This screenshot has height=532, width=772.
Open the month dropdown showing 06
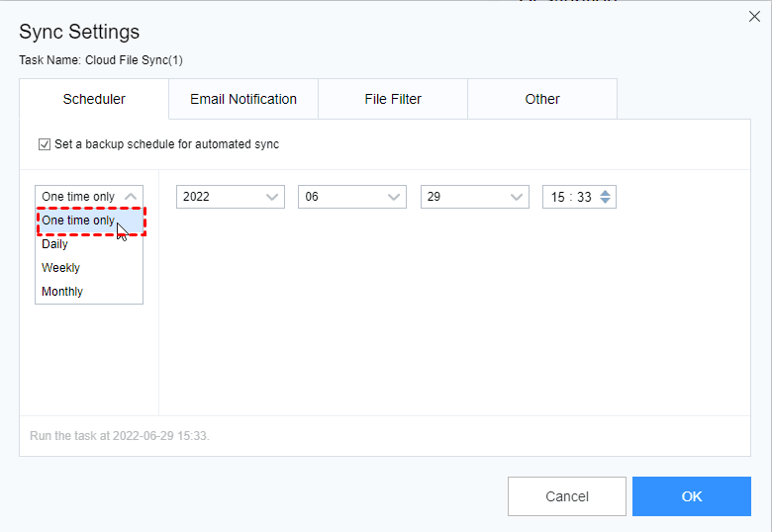click(x=352, y=197)
